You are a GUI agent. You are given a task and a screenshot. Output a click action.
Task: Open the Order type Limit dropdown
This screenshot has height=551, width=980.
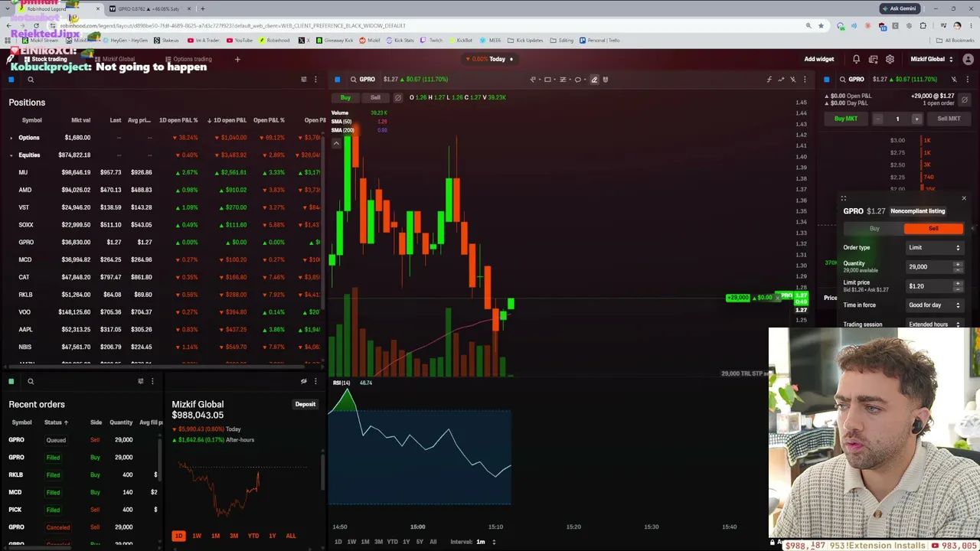(934, 248)
